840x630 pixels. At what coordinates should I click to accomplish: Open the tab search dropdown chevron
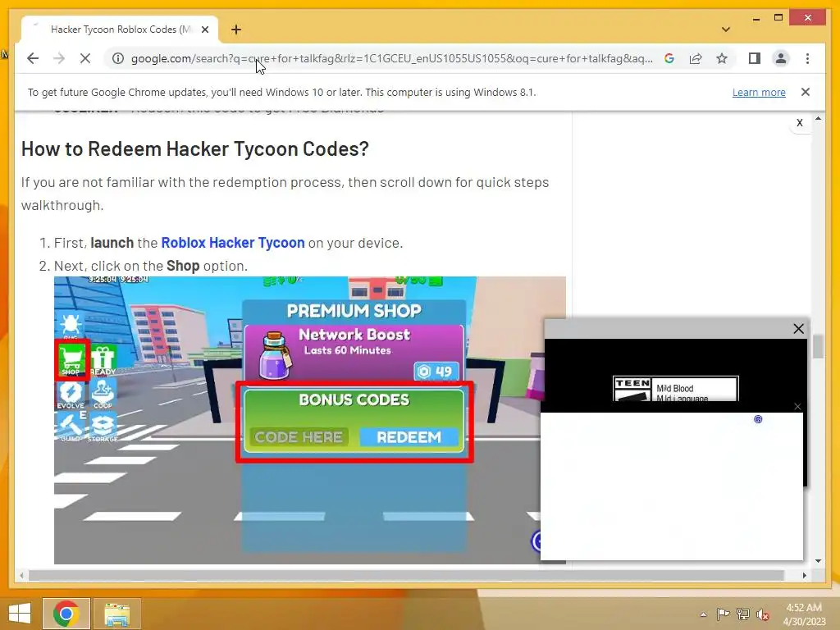coord(726,30)
